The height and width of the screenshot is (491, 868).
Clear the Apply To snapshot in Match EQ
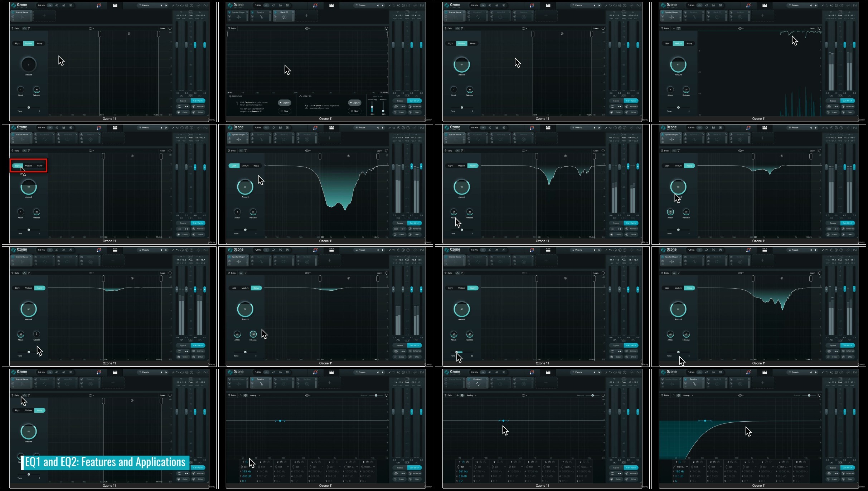pyautogui.click(x=354, y=111)
